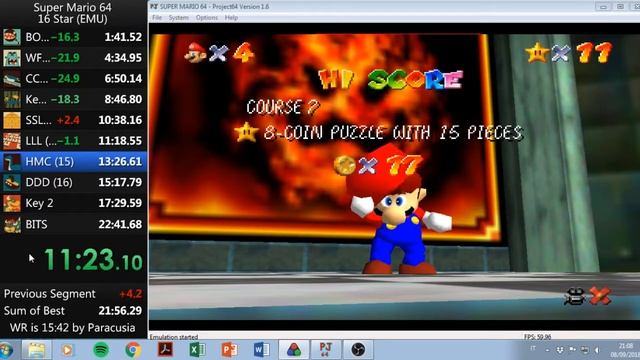Viewport: 640px width, 360px height.
Task: Click the Super Mario 64 16 Star title
Action: (73, 13)
